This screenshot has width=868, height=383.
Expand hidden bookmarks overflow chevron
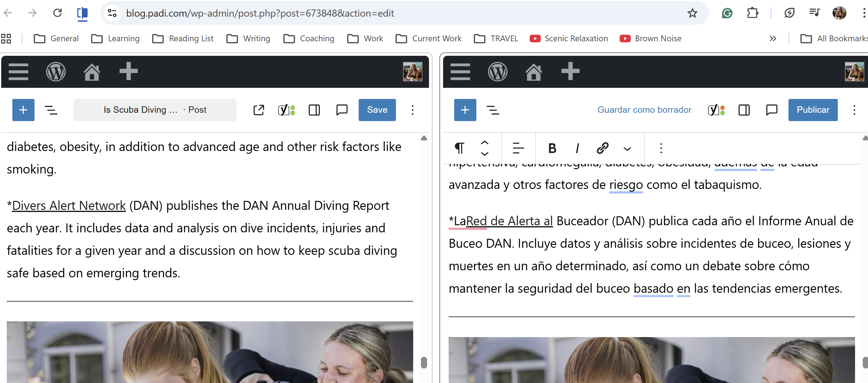coord(773,39)
